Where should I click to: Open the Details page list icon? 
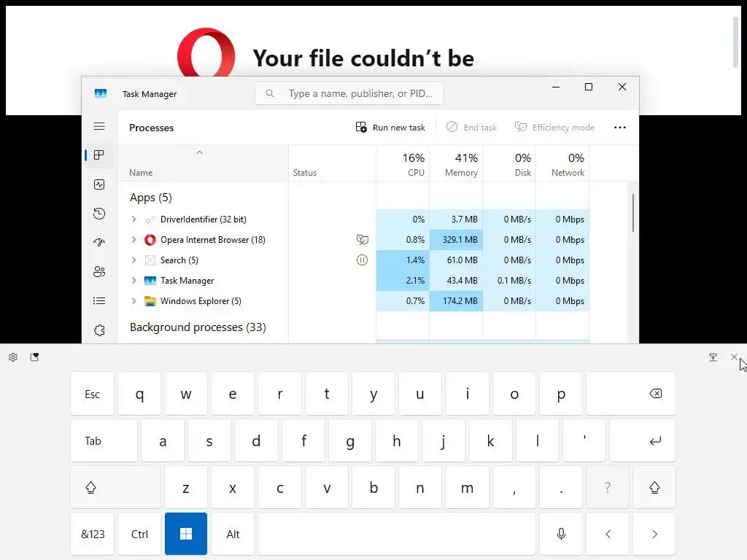(99, 301)
